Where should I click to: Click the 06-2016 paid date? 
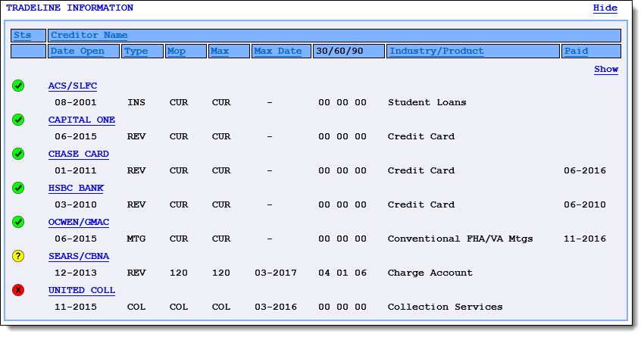[x=585, y=170]
